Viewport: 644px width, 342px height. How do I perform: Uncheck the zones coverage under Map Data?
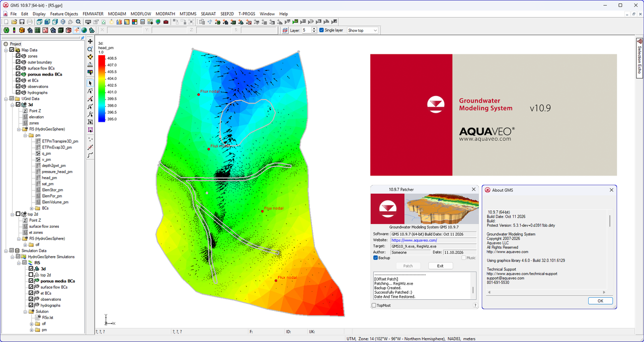coord(18,56)
